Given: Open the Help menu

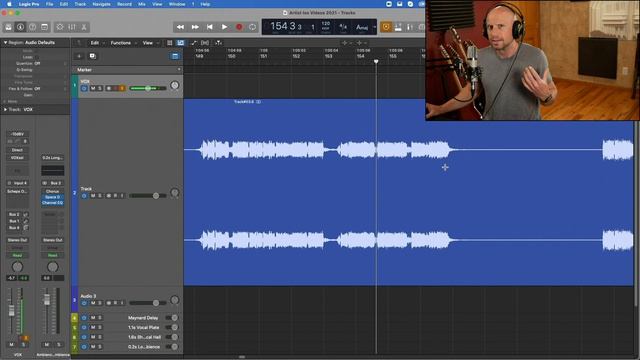Looking at the screenshot, I should pyautogui.click(x=205, y=4).
